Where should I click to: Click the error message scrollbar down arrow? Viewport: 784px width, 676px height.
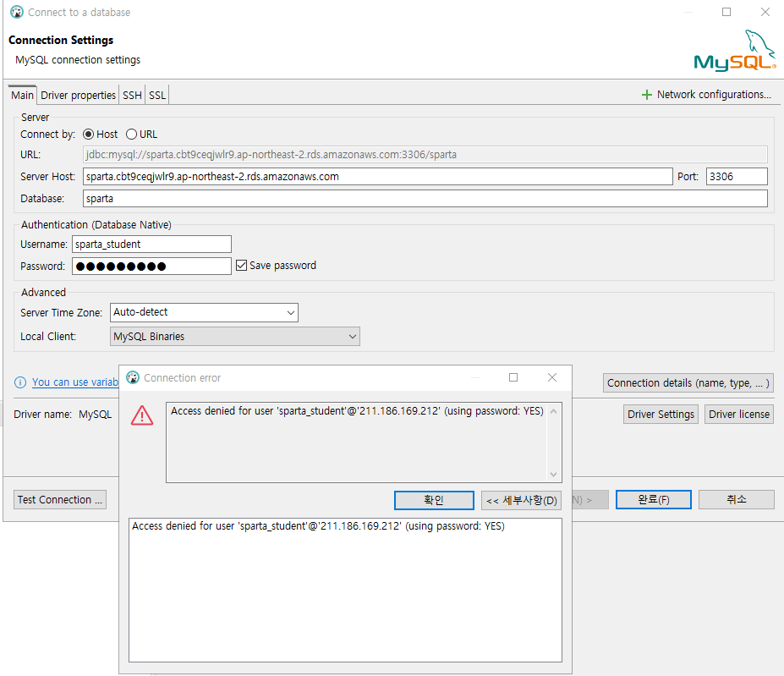coord(553,475)
